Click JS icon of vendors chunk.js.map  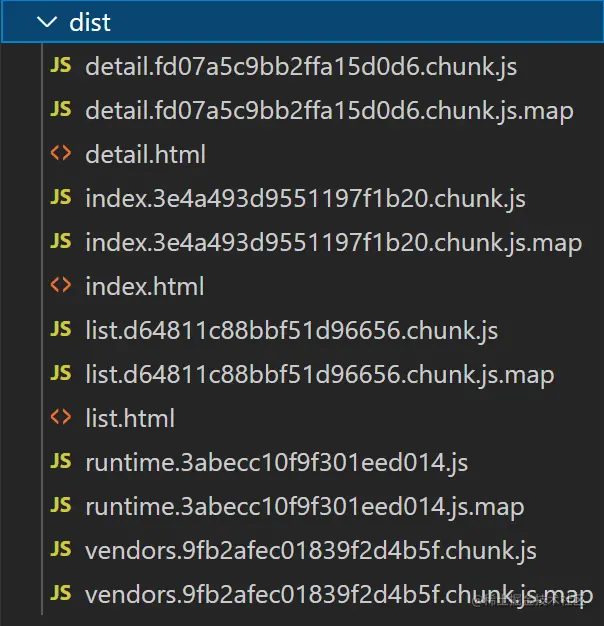61,593
